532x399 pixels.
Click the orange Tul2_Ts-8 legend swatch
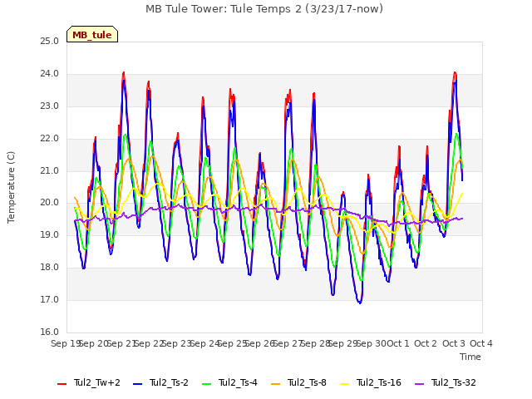click(x=275, y=384)
